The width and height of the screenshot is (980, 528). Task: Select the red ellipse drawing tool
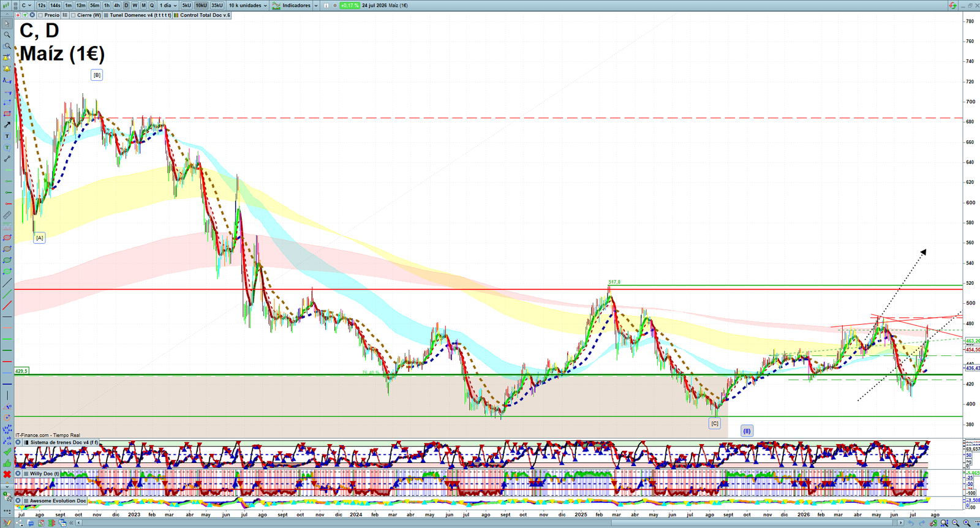point(7,238)
